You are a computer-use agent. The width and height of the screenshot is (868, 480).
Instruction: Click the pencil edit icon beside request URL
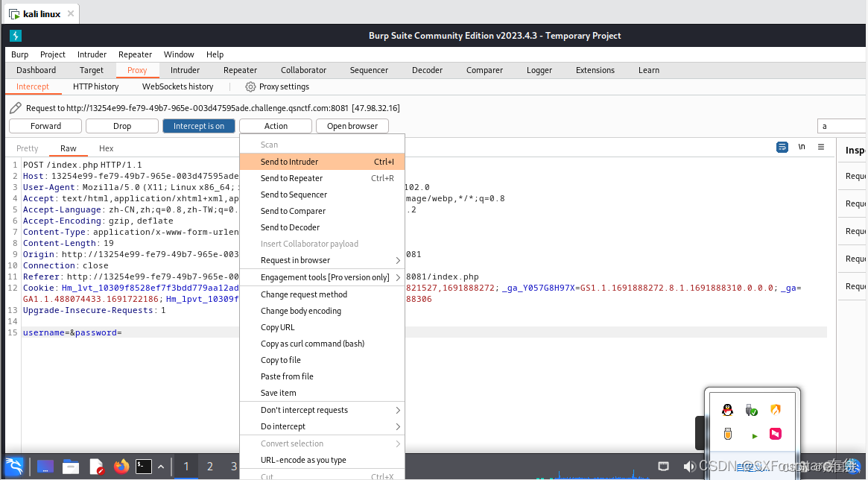point(16,108)
